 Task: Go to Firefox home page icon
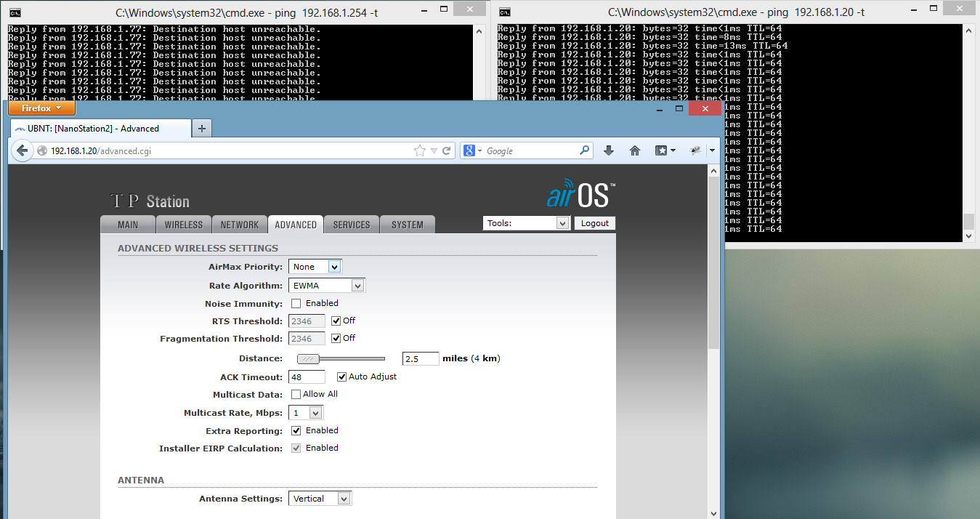click(635, 150)
